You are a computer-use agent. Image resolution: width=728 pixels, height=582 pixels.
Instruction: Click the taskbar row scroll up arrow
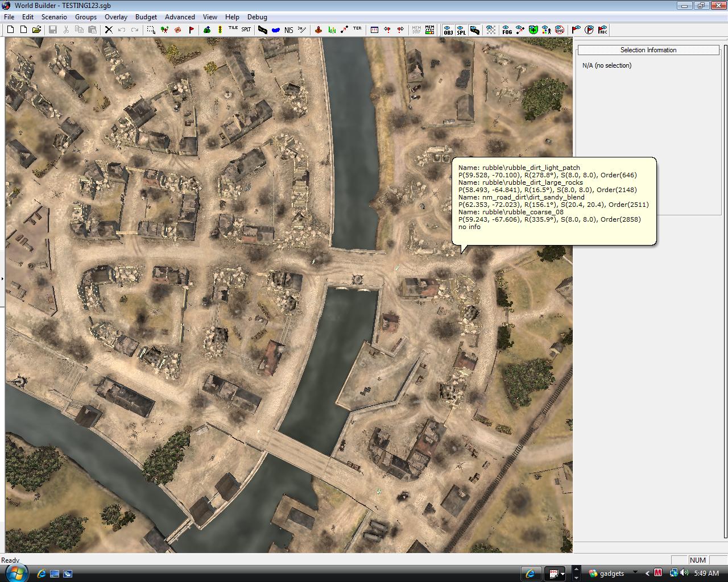pos(576,569)
